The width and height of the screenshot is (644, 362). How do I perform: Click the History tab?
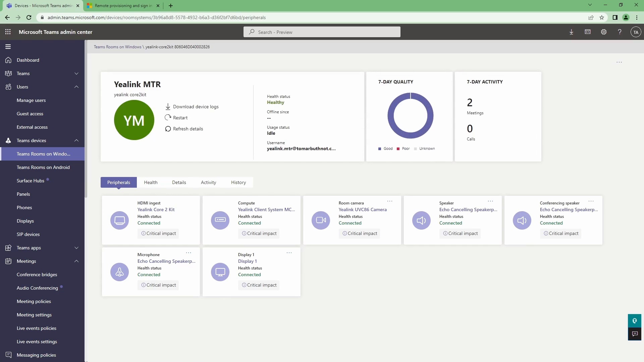[x=238, y=182]
